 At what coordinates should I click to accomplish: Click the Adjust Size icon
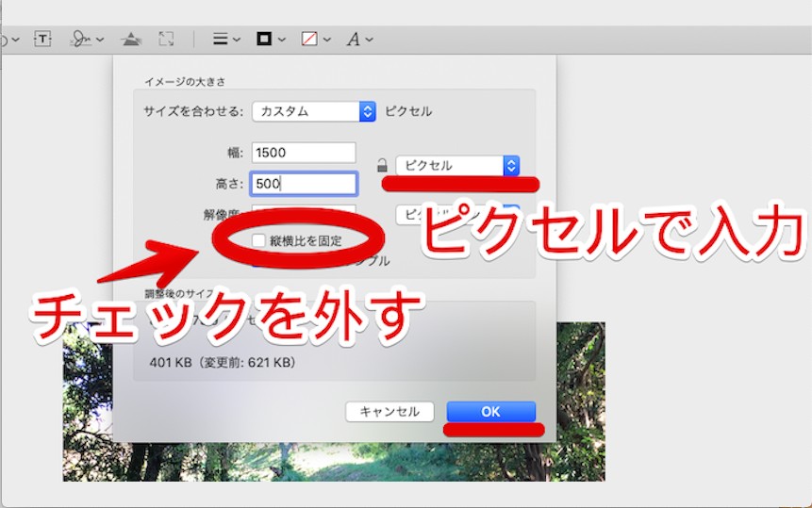click(x=166, y=39)
